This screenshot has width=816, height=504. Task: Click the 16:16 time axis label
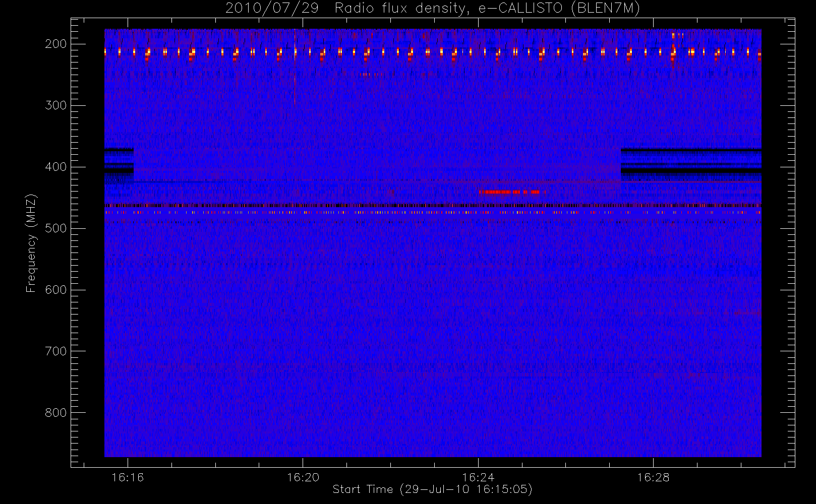tap(128, 477)
